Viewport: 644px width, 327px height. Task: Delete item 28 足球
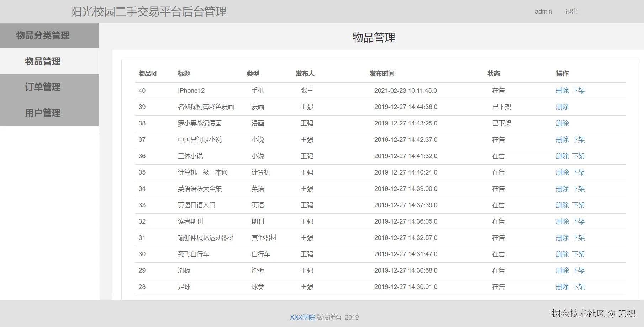point(562,287)
